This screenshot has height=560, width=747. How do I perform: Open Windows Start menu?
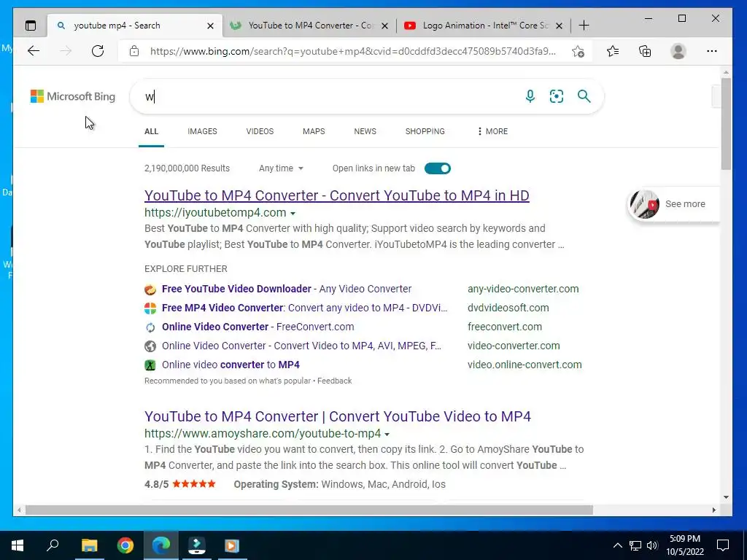point(18,545)
